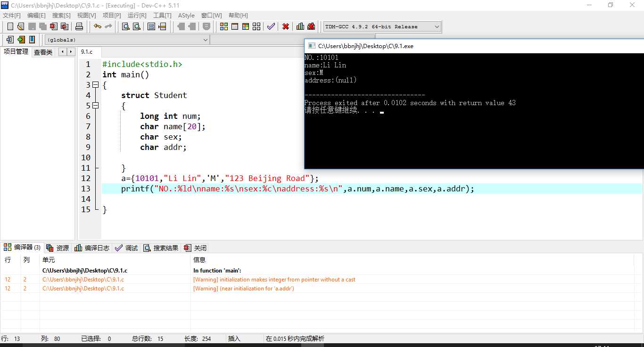The image size is (644, 347).
Task: Click the left arrow of sidebar tabs
Action: coord(63,52)
